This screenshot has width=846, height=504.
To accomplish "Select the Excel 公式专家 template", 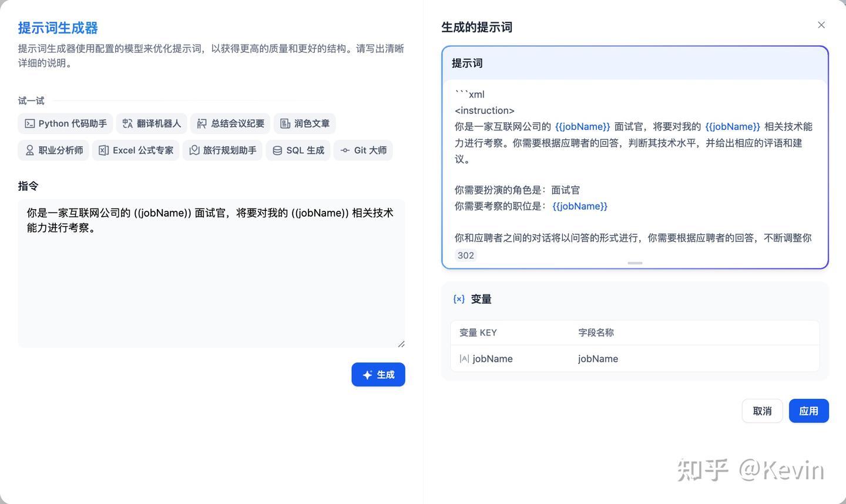I will tap(136, 150).
